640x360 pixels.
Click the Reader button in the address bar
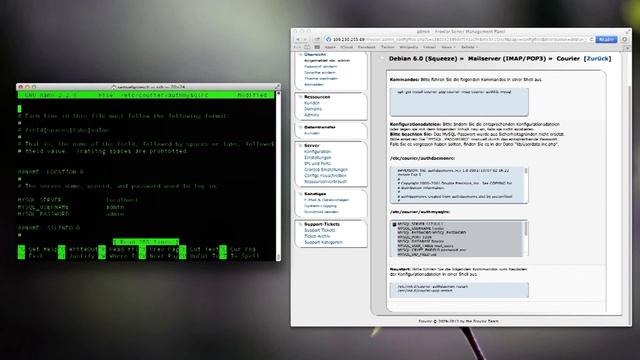pos(606,39)
